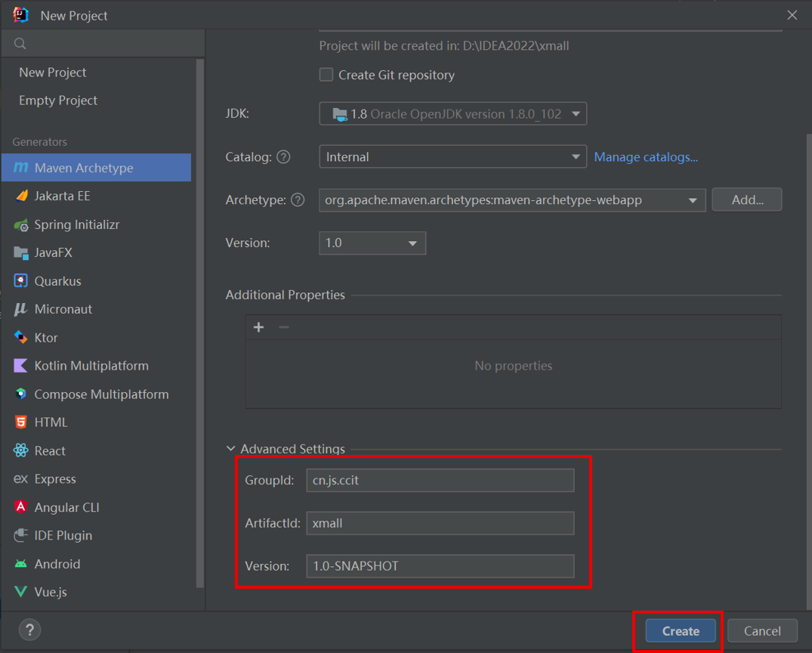The width and height of the screenshot is (812, 653).
Task: Show Archetype help tooltip icon
Action: click(x=298, y=200)
